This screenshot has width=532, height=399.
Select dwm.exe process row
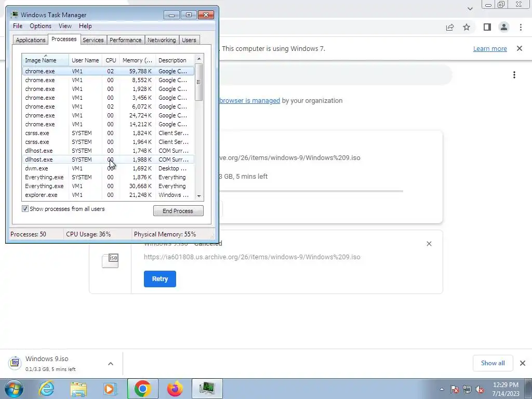pos(108,168)
